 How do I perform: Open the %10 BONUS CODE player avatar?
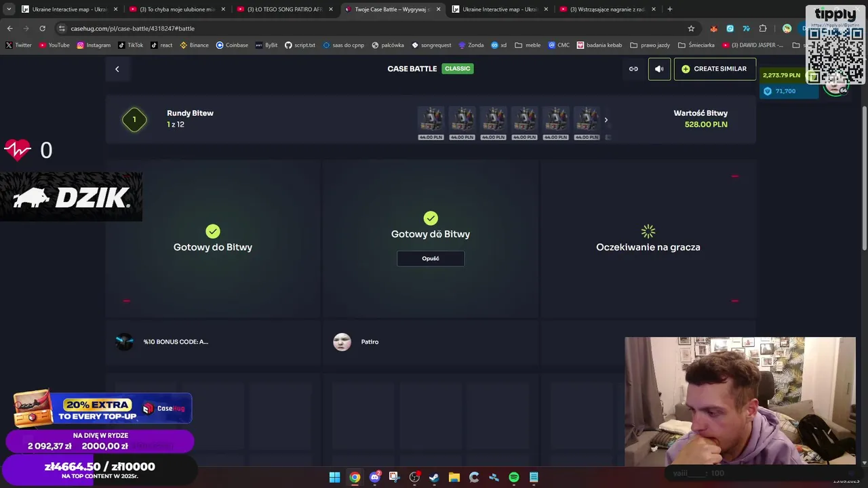point(125,342)
